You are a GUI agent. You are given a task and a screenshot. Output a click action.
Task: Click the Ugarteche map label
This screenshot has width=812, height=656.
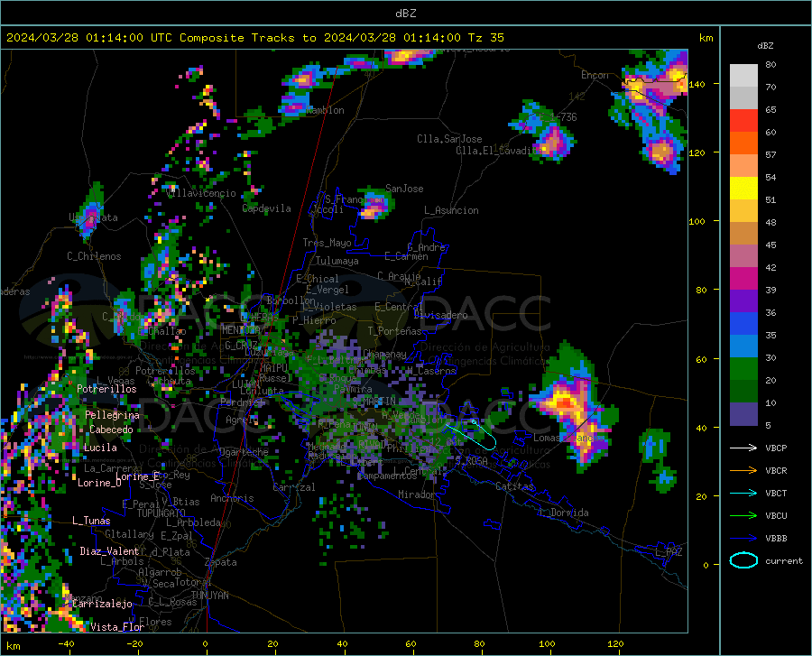point(244,452)
